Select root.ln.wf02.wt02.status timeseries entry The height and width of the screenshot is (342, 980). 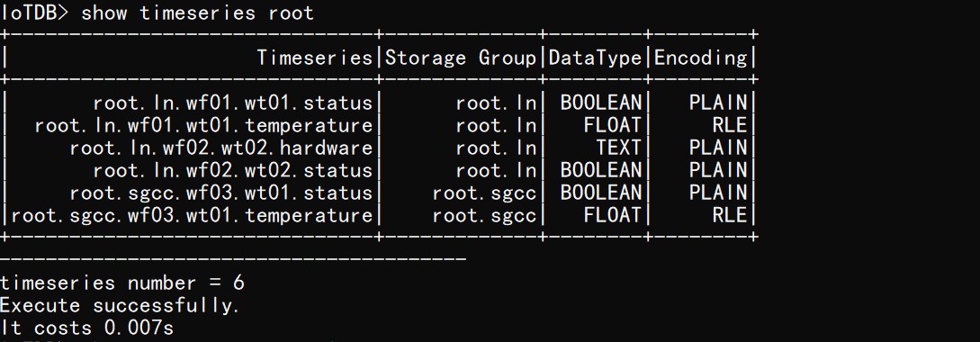point(232,170)
